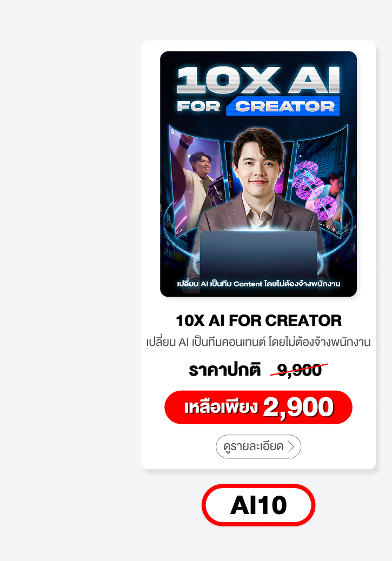Click the struck-through 9,900 price
This screenshot has width=392, height=561.
coord(300,370)
